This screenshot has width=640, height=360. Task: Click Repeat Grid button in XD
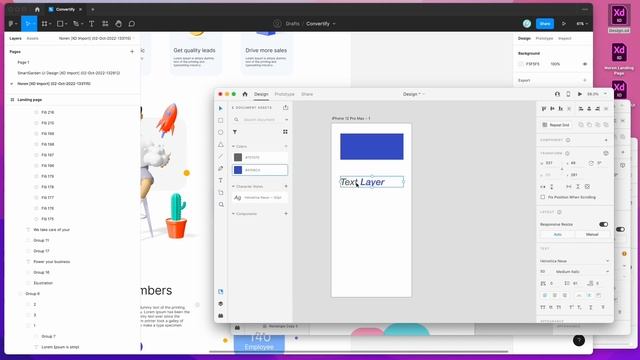pyautogui.click(x=556, y=125)
